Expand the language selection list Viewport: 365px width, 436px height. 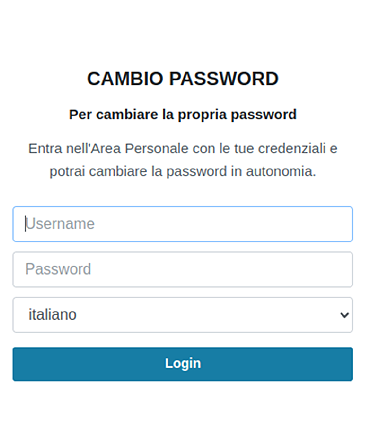pos(183,315)
